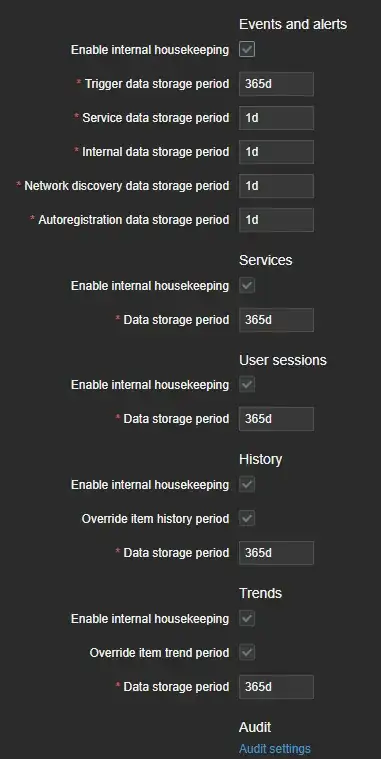
Task: Toggle Override item history period checkbox
Action: 247,518
